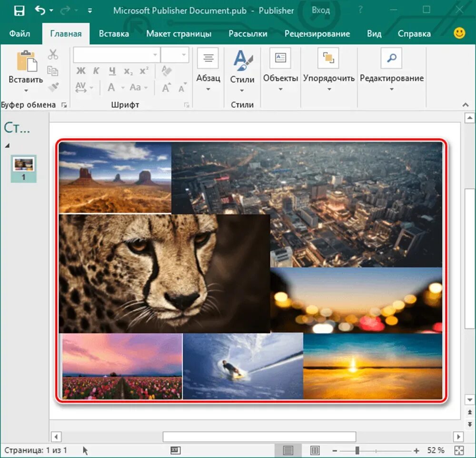Open the Объекты objects menu

click(x=280, y=69)
